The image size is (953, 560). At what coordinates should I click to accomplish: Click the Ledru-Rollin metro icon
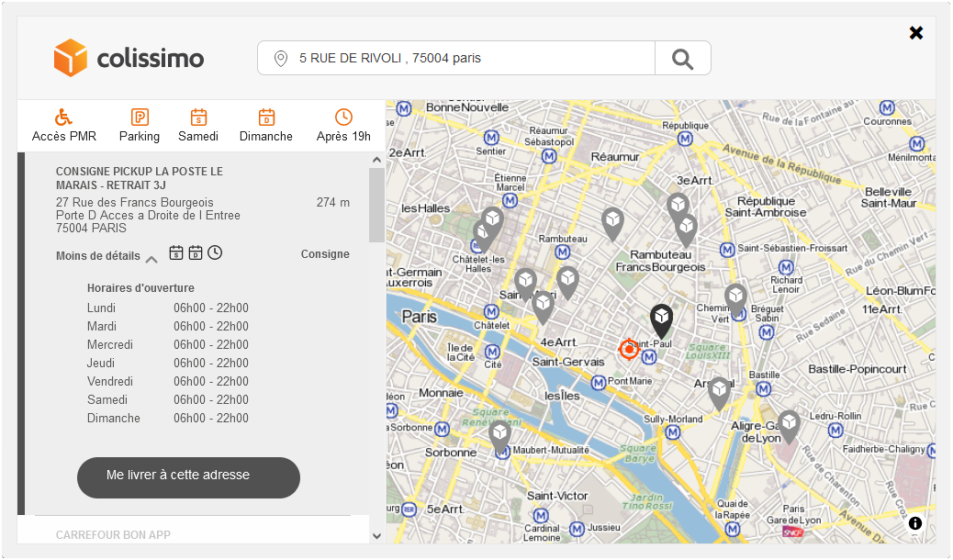point(835,430)
